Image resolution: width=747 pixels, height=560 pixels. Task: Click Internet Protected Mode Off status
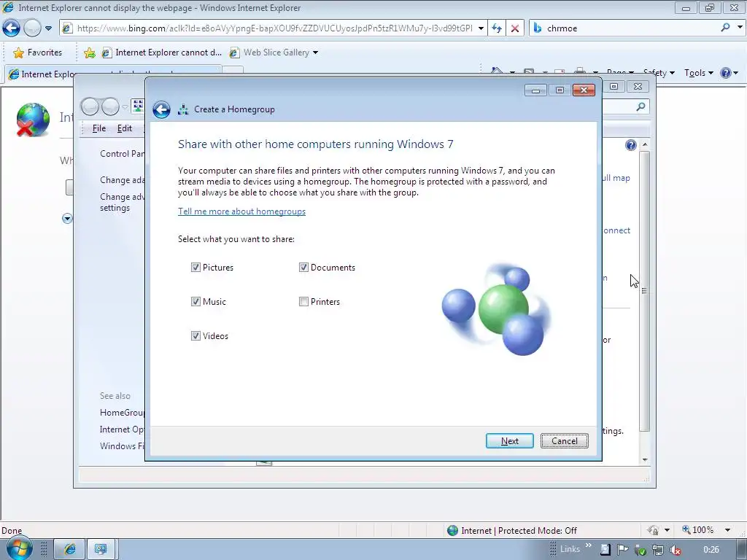pos(512,531)
